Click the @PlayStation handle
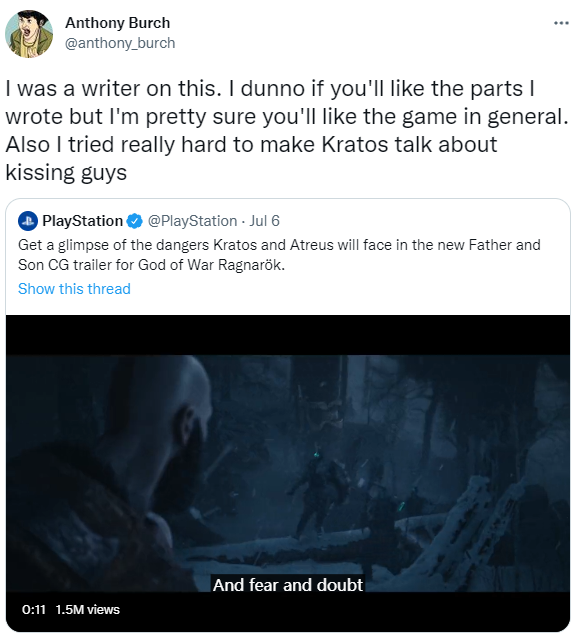This screenshot has height=635, width=573. (x=192, y=221)
